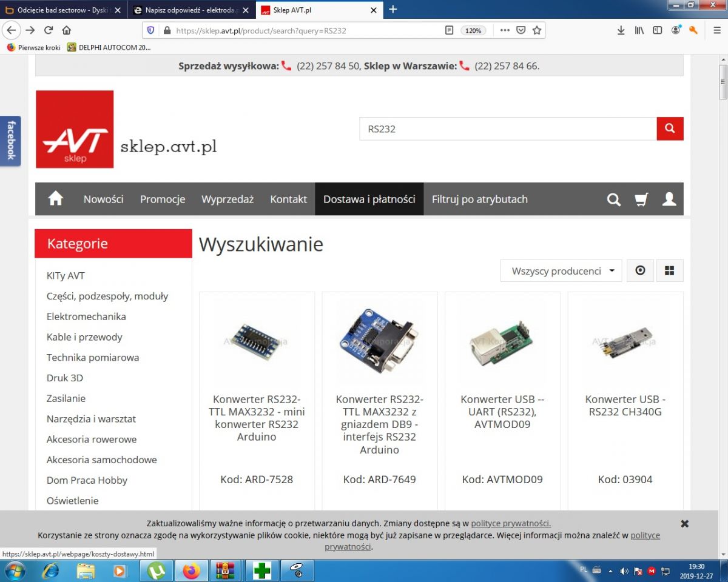This screenshot has width=728, height=582.
Task: Select Akcesoria samochodowe category
Action: (x=102, y=460)
